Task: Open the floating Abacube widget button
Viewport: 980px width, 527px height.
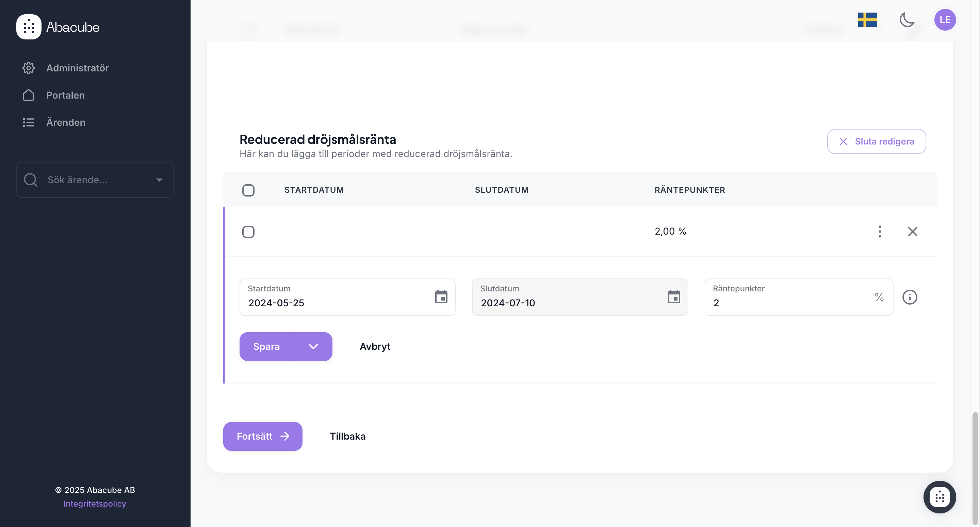Action: (x=939, y=497)
